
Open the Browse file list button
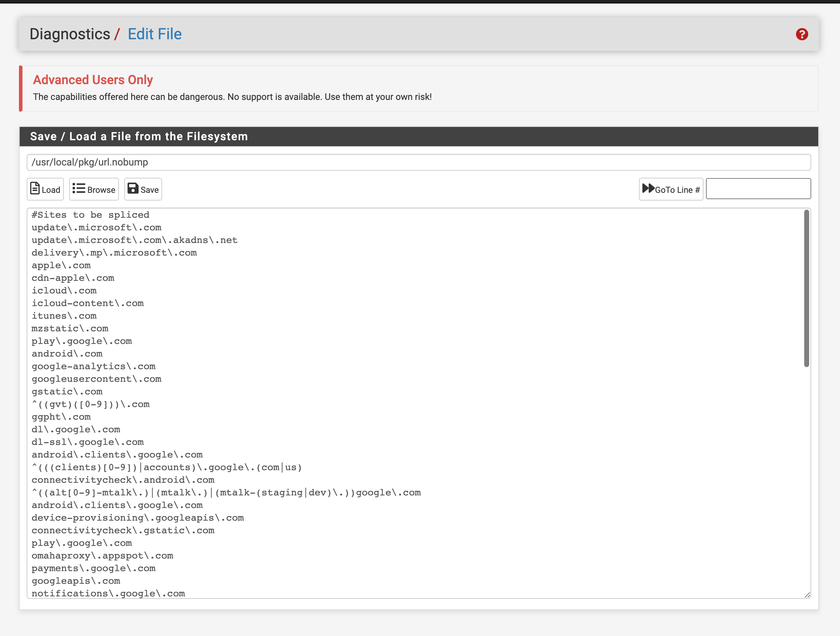coord(94,189)
